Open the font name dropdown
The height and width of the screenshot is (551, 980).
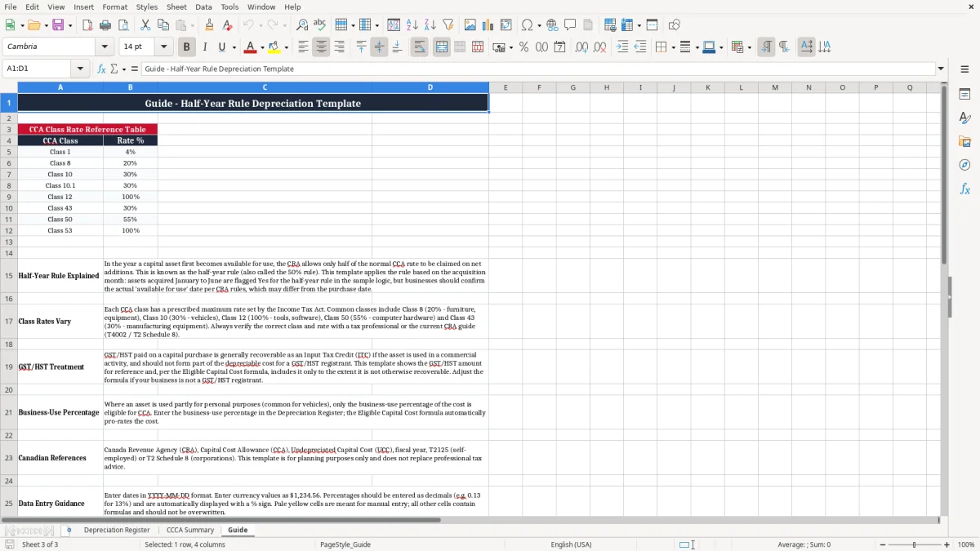coord(105,47)
